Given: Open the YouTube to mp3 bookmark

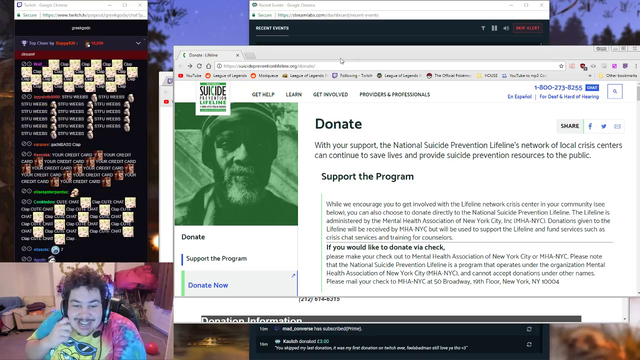Looking at the screenshot, I should [x=524, y=76].
